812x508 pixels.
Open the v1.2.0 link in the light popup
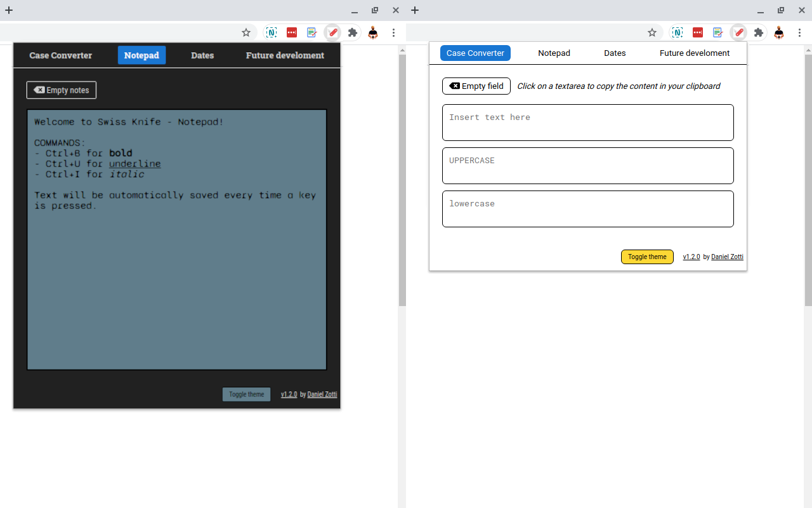point(691,257)
